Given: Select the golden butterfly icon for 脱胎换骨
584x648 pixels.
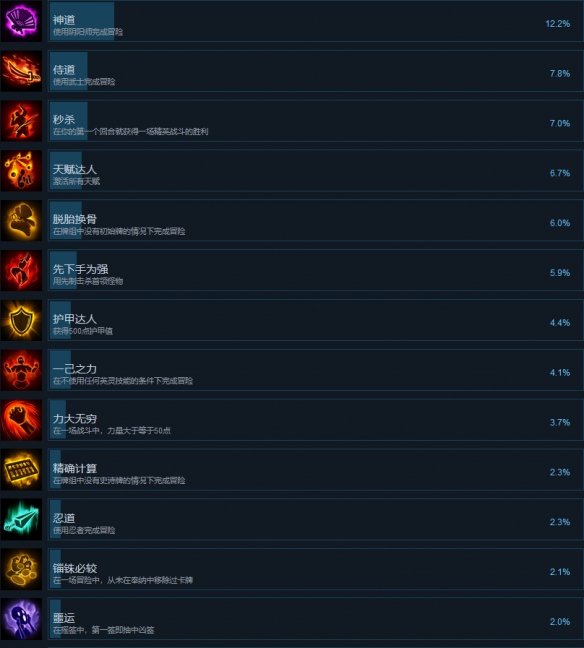Looking at the screenshot, I should 21,221.
